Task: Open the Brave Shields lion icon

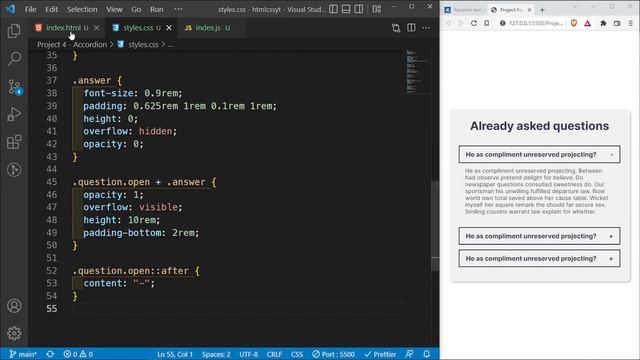Action: (574, 23)
